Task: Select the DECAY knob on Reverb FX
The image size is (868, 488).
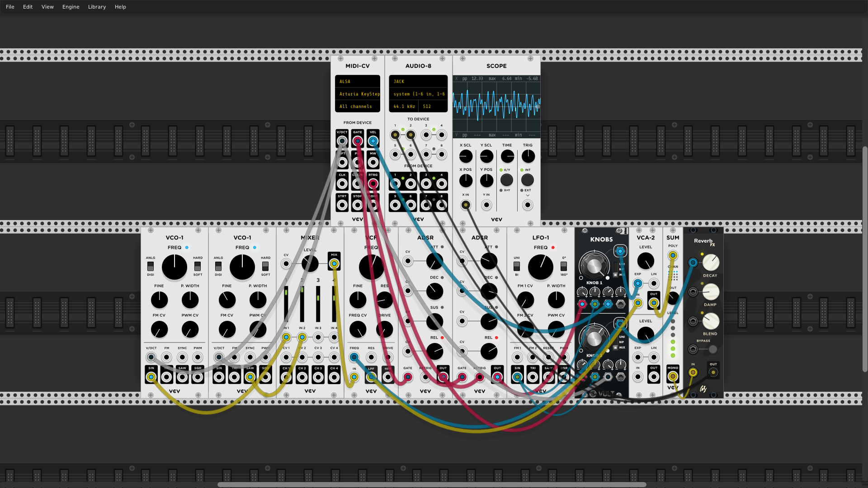Action: [711, 263]
